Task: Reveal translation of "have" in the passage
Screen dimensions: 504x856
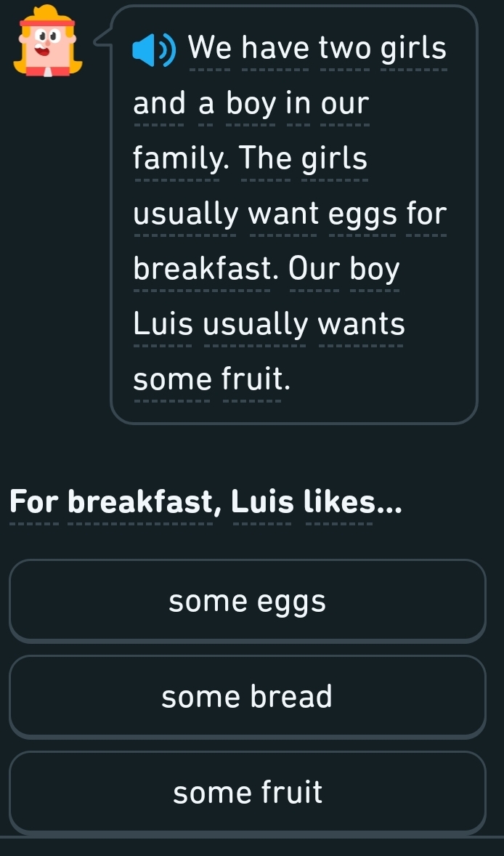Action: 274,49
